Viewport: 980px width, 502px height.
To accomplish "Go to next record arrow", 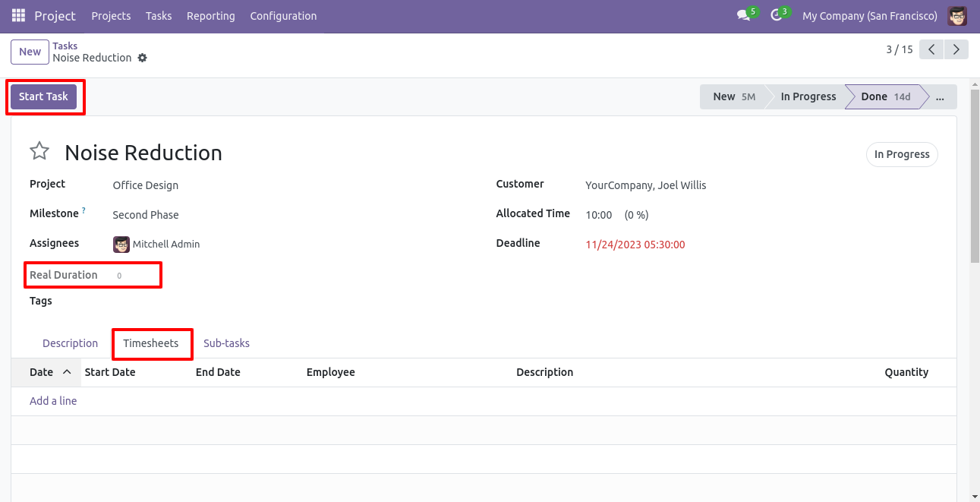I will [x=956, y=50].
